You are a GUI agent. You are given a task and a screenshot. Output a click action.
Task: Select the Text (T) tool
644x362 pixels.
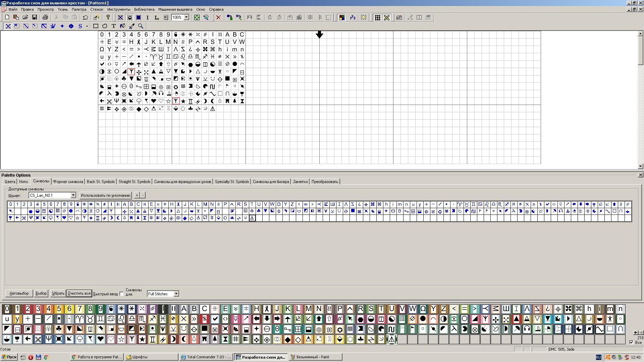pos(114,26)
